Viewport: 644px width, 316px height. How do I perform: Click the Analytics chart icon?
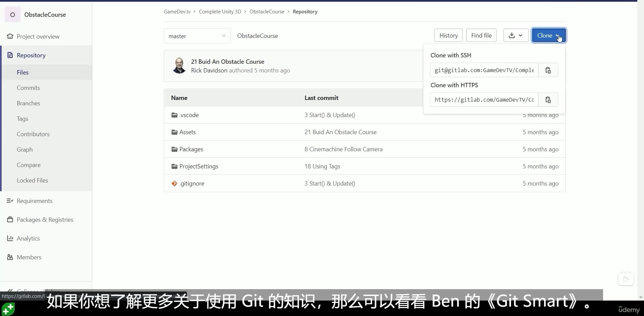(x=10, y=238)
